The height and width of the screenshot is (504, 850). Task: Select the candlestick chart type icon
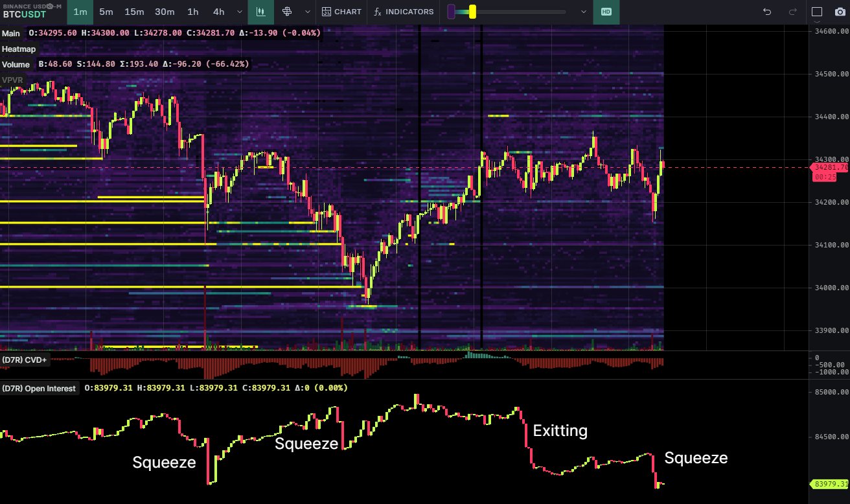[260, 12]
